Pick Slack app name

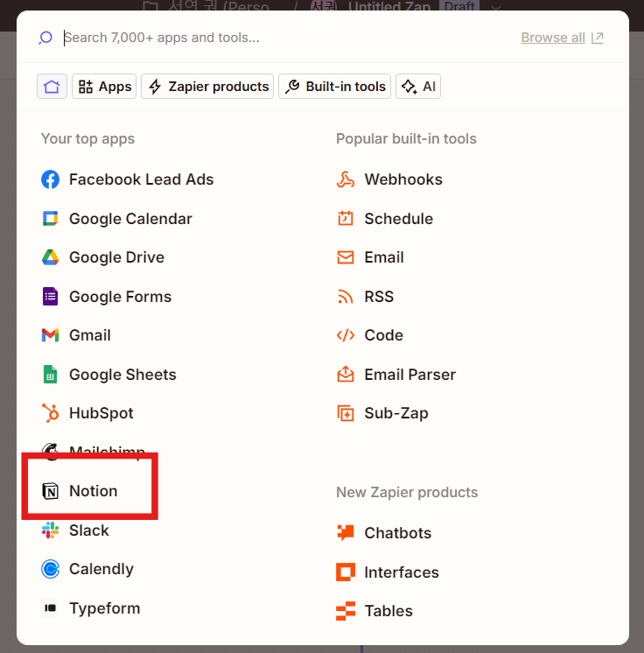[89, 530]
